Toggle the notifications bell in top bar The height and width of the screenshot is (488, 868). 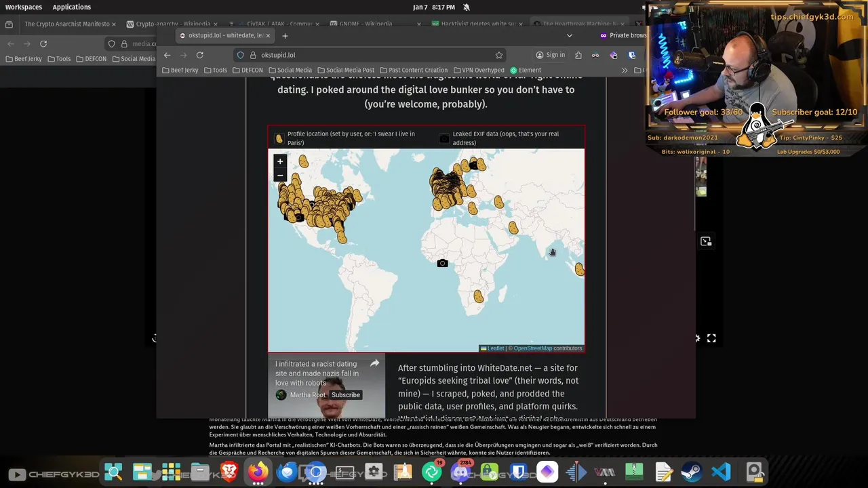click(x=467, y=7)
